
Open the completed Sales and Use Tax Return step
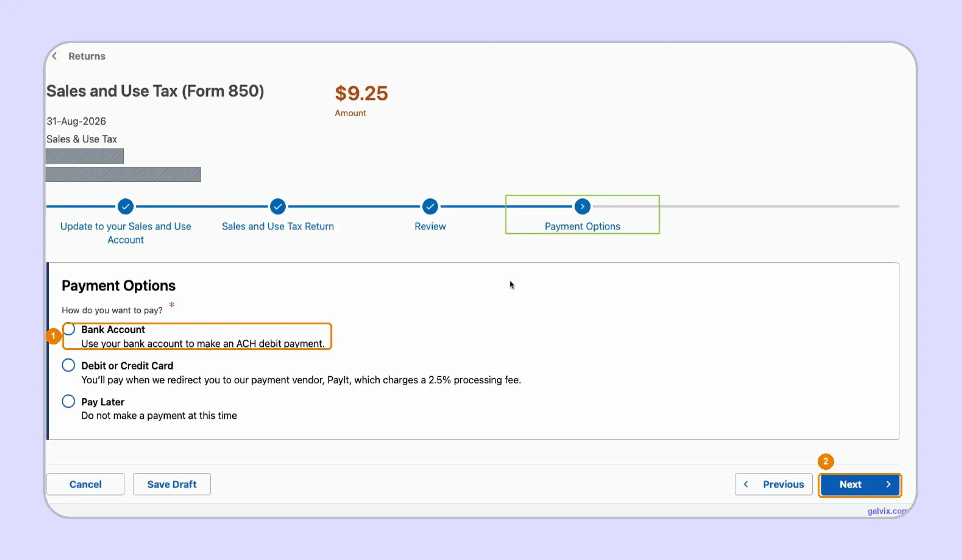[x=278, y=207]
